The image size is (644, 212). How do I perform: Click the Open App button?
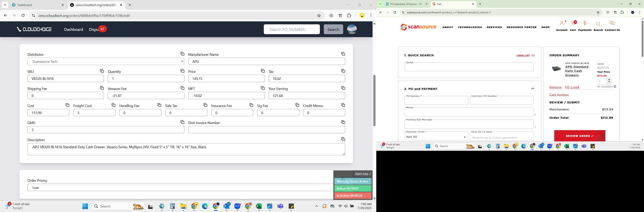click(x=363, y=174)
